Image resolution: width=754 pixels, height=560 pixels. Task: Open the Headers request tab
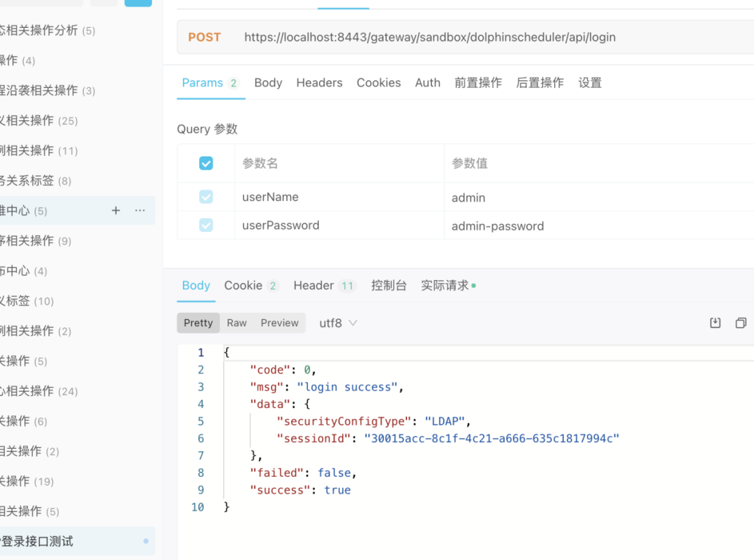[319, 83]
